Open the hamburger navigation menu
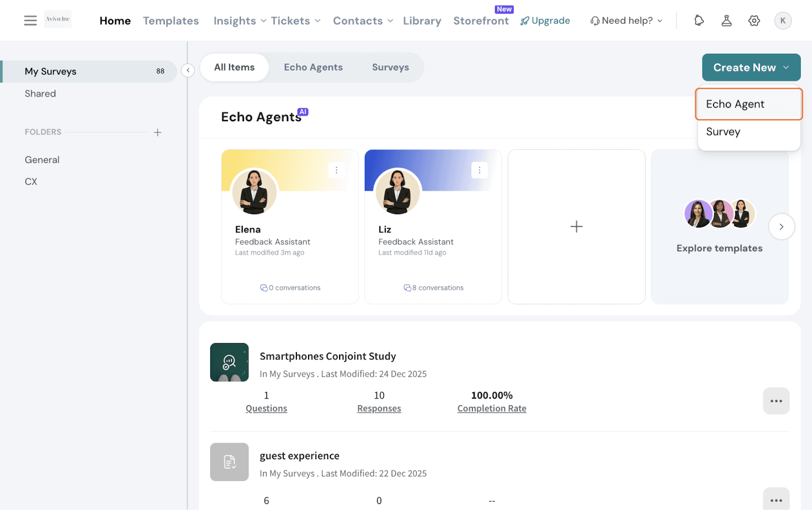This screenshot has height=510, width=812. point(30,20)
